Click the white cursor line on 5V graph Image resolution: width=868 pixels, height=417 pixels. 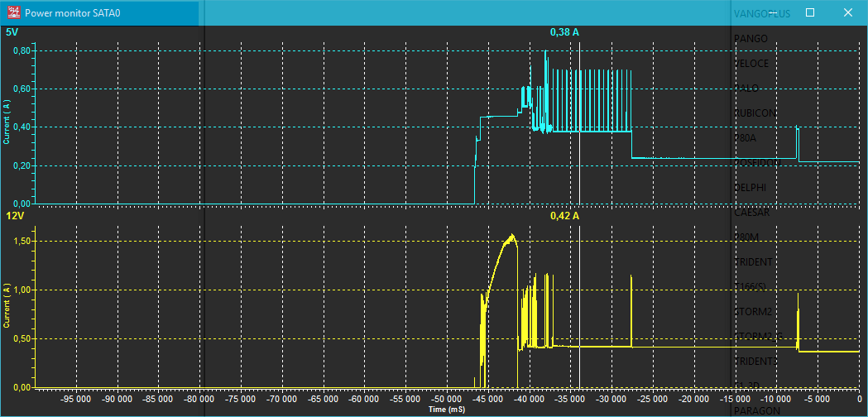(x=579, y=123)
